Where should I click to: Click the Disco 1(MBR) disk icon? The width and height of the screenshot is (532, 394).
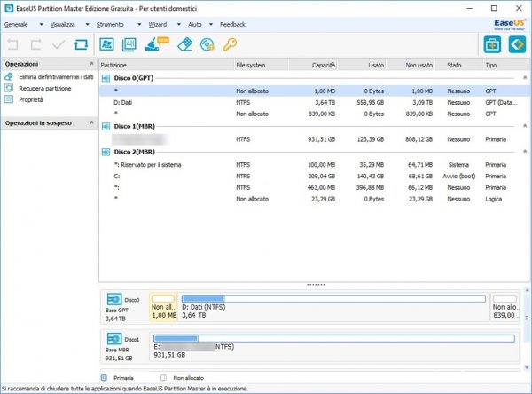click(106, 127)
